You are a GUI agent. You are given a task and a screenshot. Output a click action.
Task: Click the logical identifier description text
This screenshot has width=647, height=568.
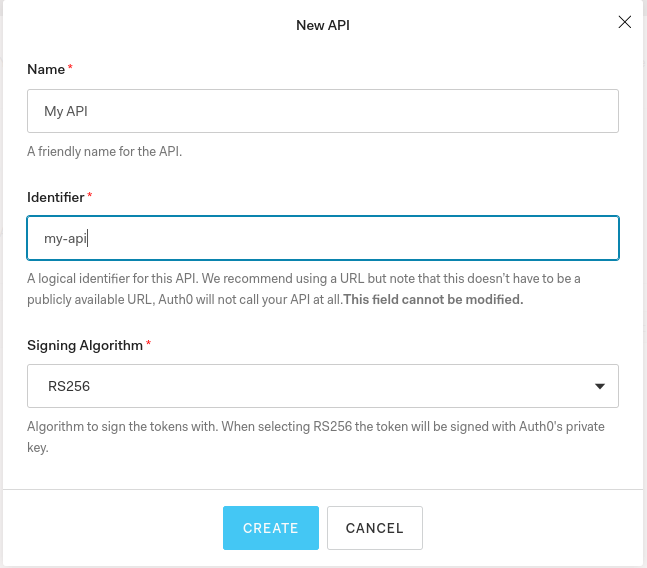[x=304, y=289]
